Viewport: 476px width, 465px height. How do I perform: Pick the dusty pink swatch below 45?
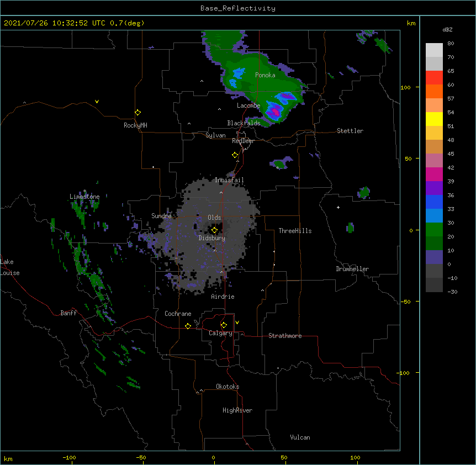click(x=434, y=160)
